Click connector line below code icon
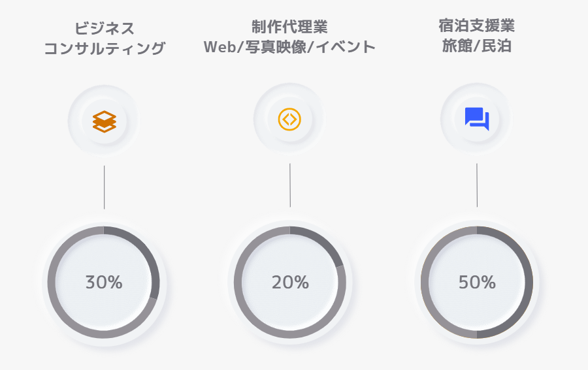 click(290, 185)
